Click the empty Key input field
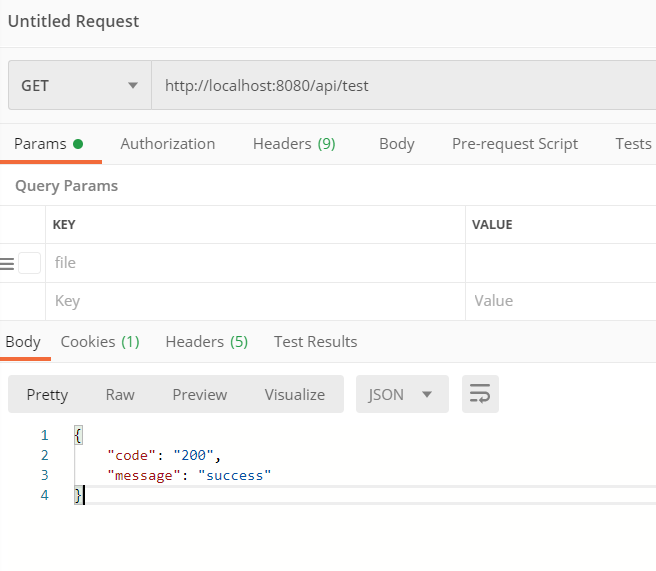The width and height of the screenshot is (656, 571). [x=250, y=301]
